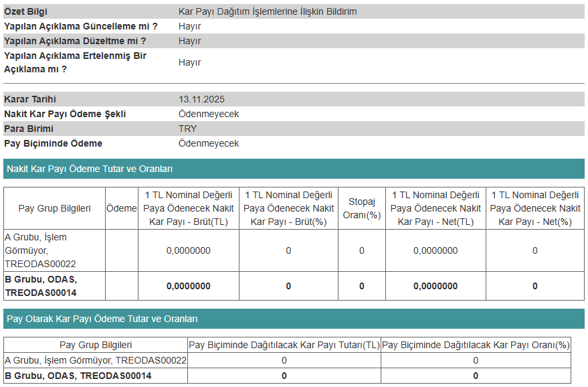This screenshot has width=588, height=387.
Task: Click "Ödenmeyecek" for Pay Biçiminde Ödeme
Action: (209, 143)
